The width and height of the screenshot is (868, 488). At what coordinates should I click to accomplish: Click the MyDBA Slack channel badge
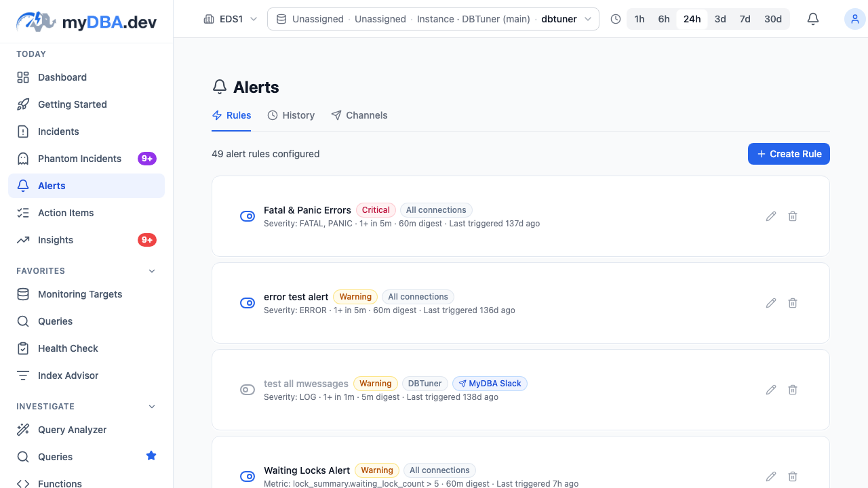[490, 384]
